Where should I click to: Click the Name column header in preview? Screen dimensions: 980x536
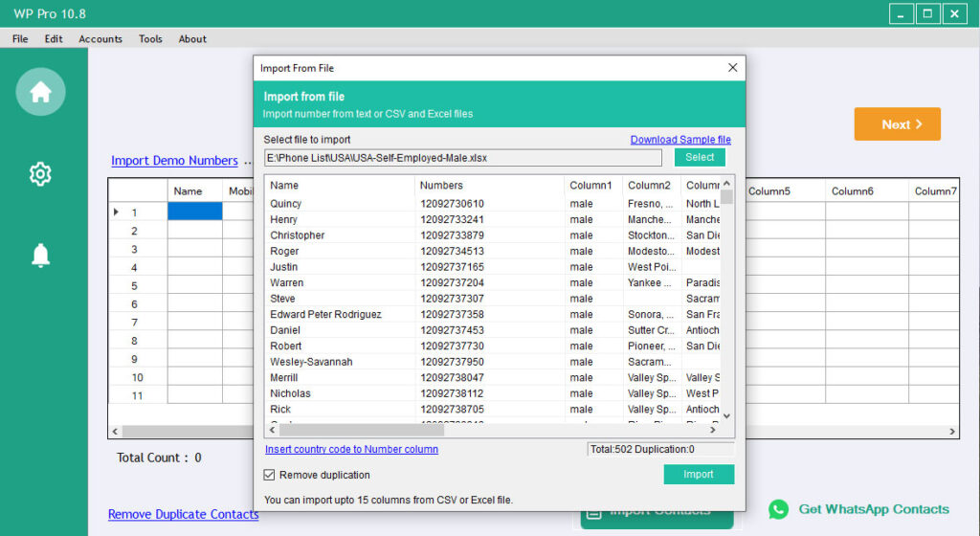(340, 186)
